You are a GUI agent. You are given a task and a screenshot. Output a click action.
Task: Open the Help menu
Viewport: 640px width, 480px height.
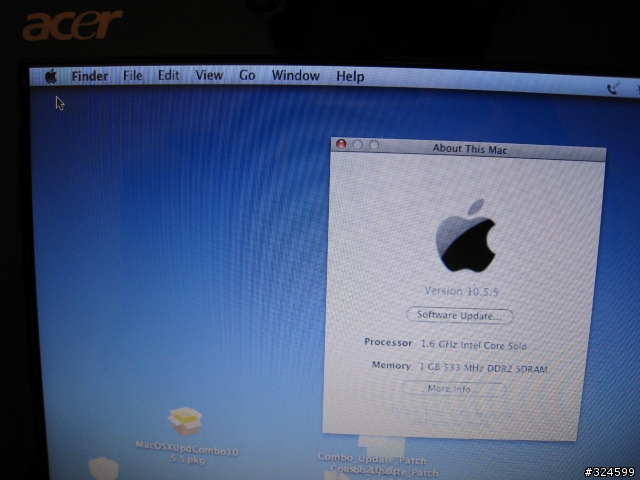point(350,76)
